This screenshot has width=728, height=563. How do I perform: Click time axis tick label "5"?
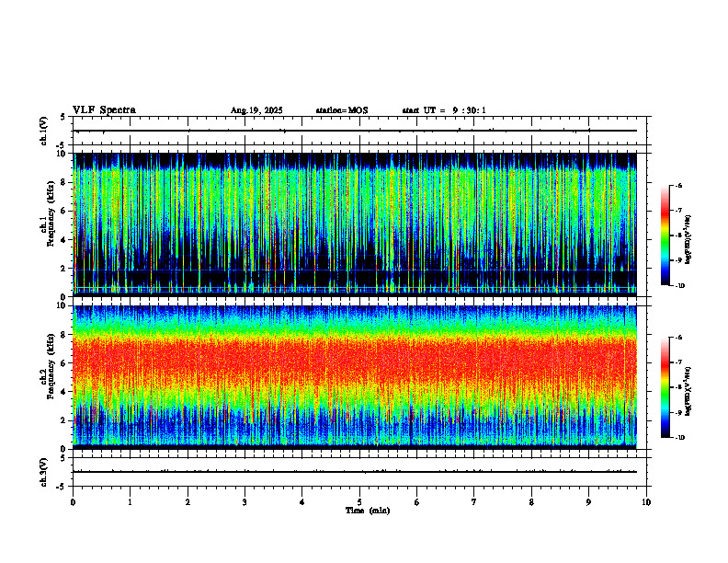point(359,502)
